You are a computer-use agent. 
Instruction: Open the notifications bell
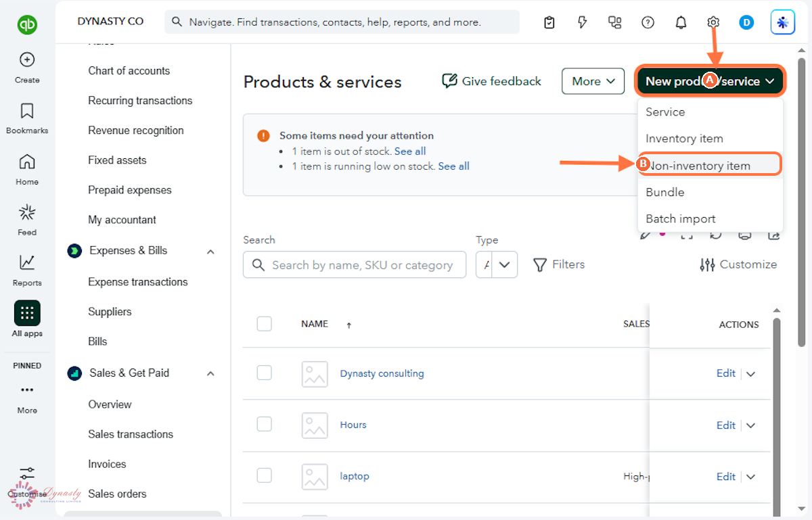click(681, 22)
